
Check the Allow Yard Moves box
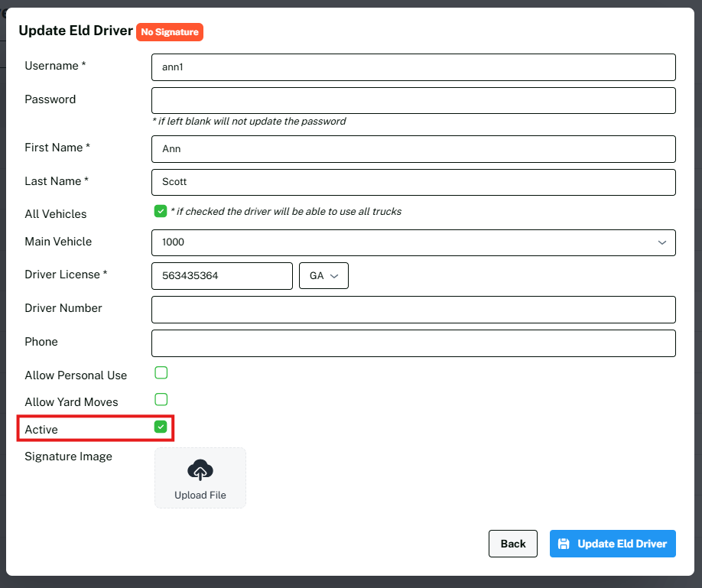pos(161,399)
